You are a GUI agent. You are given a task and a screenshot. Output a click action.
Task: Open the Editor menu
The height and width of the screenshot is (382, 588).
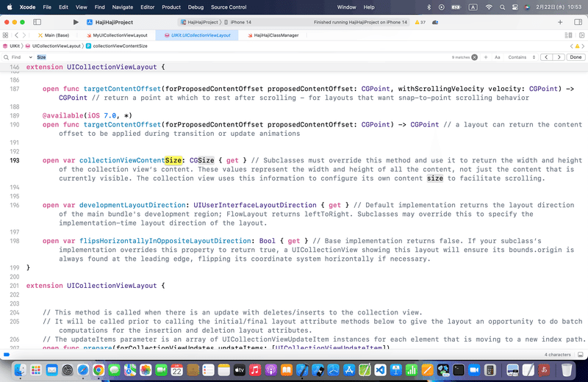click(x=148, y=7)
